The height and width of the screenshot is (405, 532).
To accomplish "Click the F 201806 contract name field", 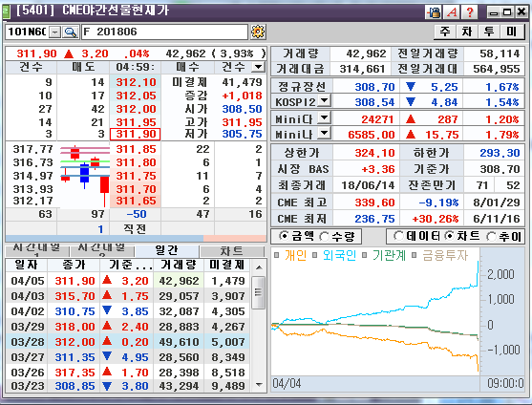I will (x=164, y=32).
